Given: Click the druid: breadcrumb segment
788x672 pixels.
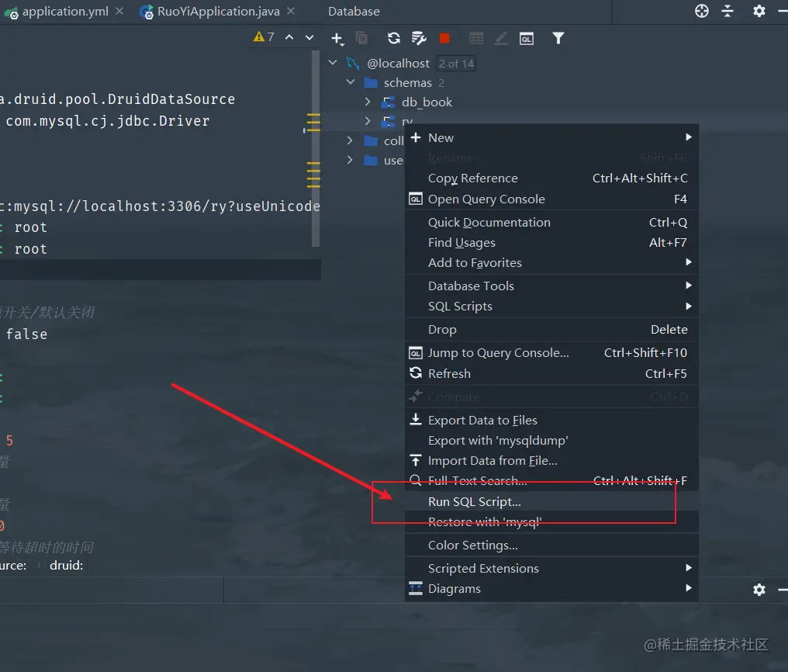Looking at the screenshot, I should [x=67, y=566].
